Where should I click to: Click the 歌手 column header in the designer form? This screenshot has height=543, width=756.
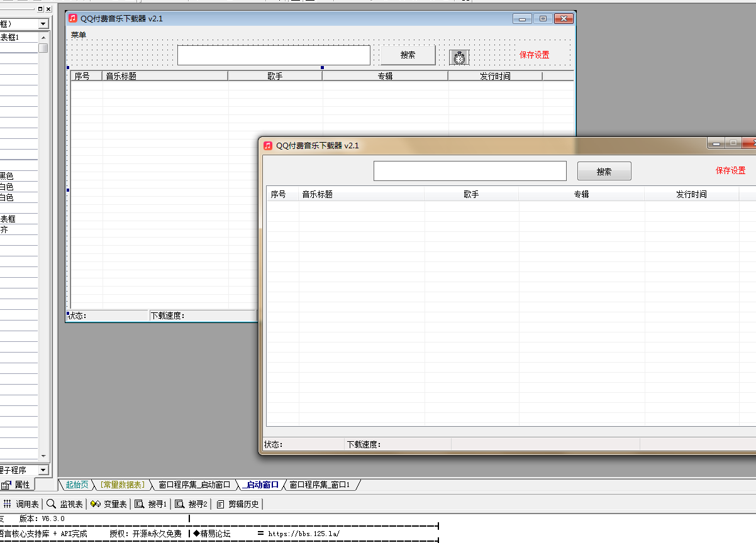tap(275, 76)
